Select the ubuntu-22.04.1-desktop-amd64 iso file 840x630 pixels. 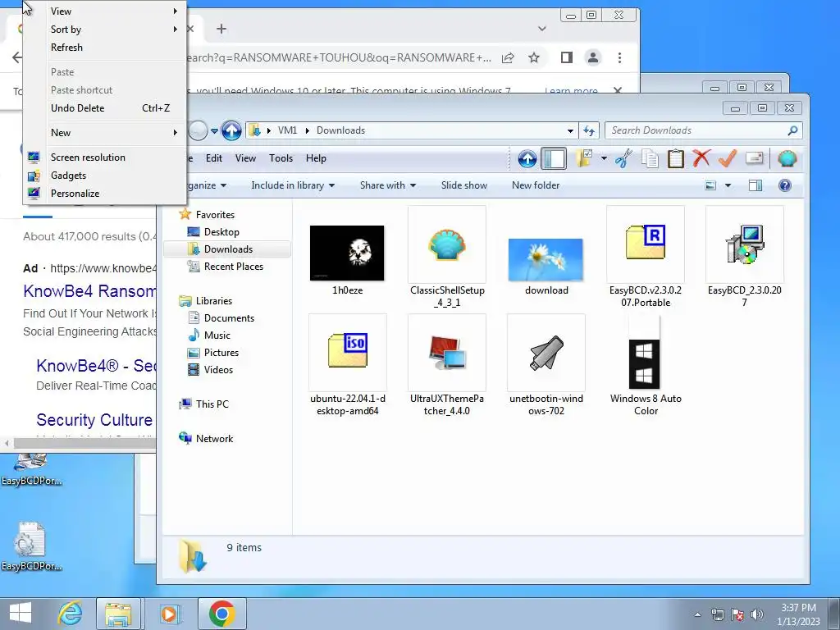(x=347, y=353)
